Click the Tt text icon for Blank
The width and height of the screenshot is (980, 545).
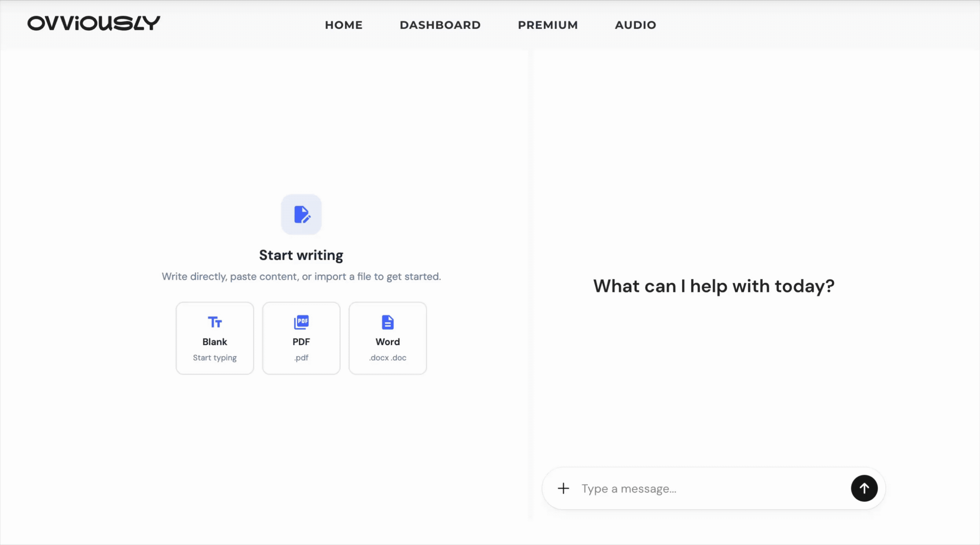click(x=215, y=322)
